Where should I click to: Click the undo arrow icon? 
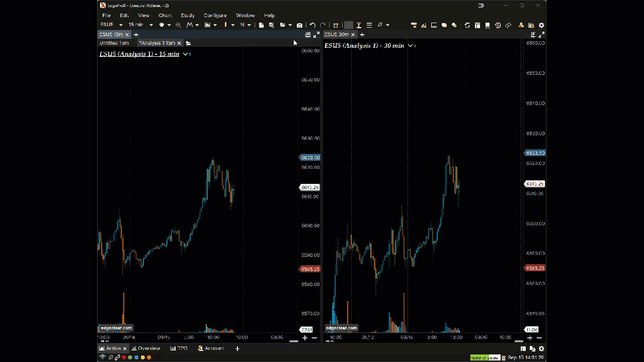pyautogui.click(x=312, y=25)
